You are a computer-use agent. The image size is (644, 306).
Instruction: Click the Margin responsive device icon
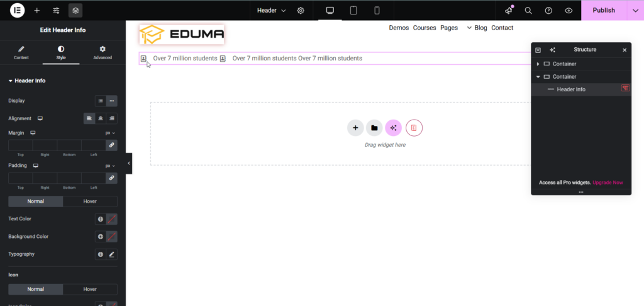[x=33, y=133]
